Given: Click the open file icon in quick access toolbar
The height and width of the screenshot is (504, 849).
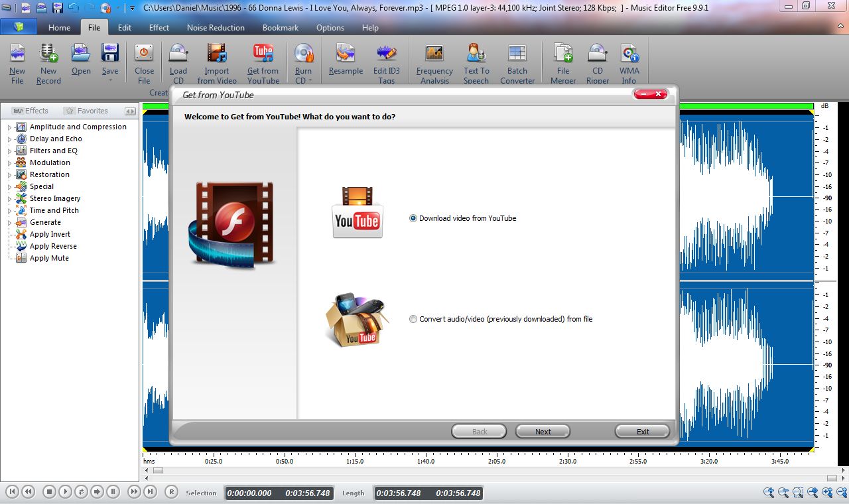Looking at the screenshot, I should click(42, 8).
